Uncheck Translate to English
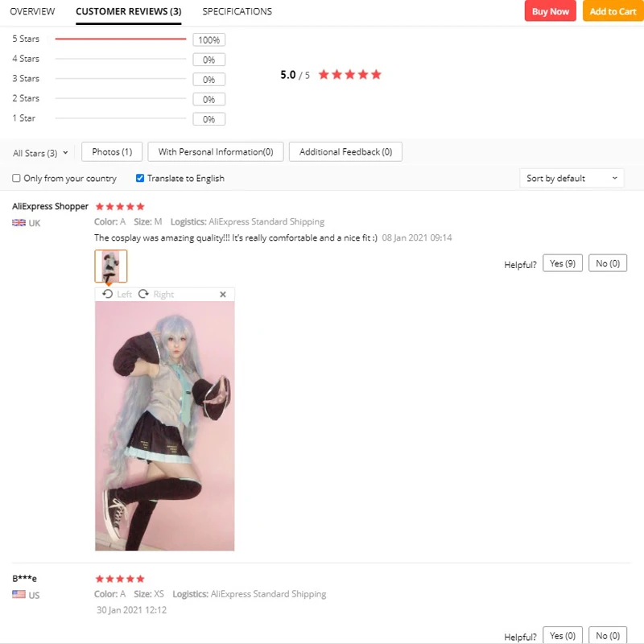Image resolution: width=644 pixels, height=644 pixels. tap(140, 178)
